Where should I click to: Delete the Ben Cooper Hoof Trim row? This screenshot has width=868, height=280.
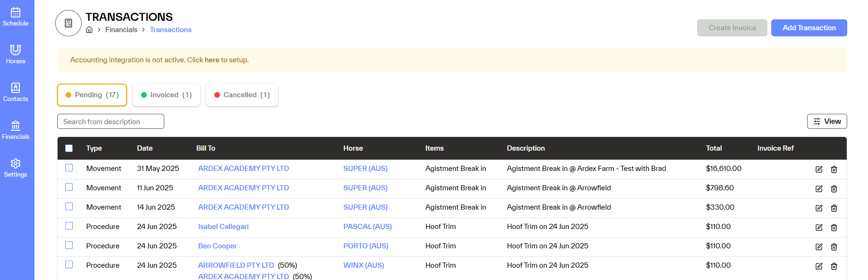[834, 247]
